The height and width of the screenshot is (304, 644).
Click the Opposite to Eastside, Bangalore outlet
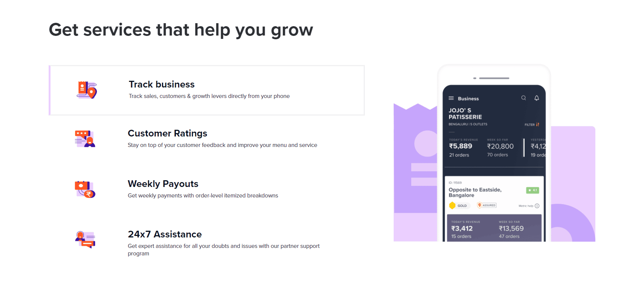(x=475, y=193)
